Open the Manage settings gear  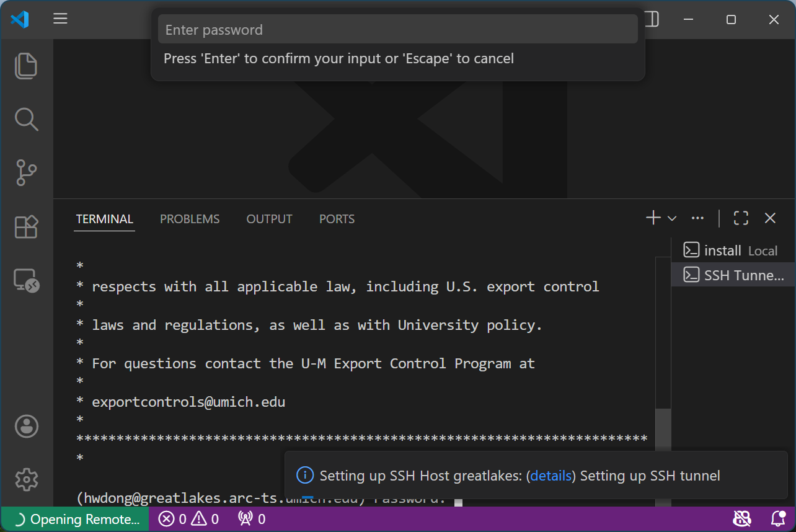click(x=26, y=479)
